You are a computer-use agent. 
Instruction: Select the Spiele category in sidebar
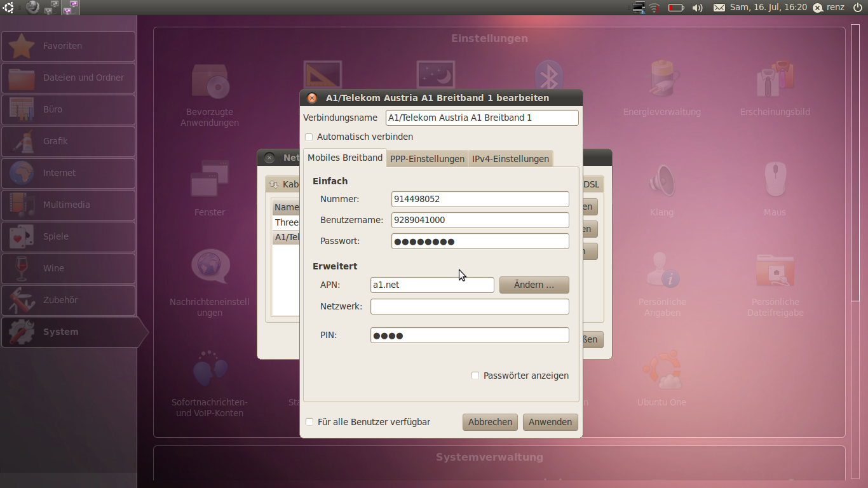coord(69,237)
